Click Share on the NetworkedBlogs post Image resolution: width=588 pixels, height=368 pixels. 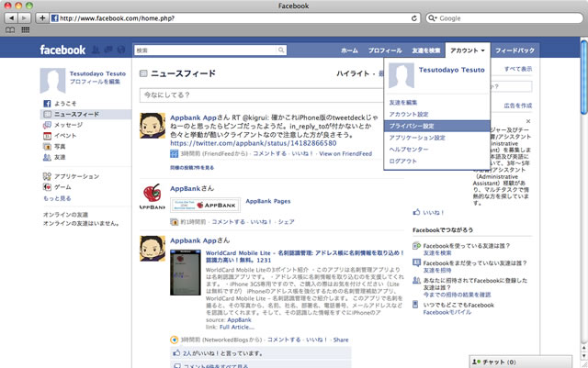pos(341,340)
